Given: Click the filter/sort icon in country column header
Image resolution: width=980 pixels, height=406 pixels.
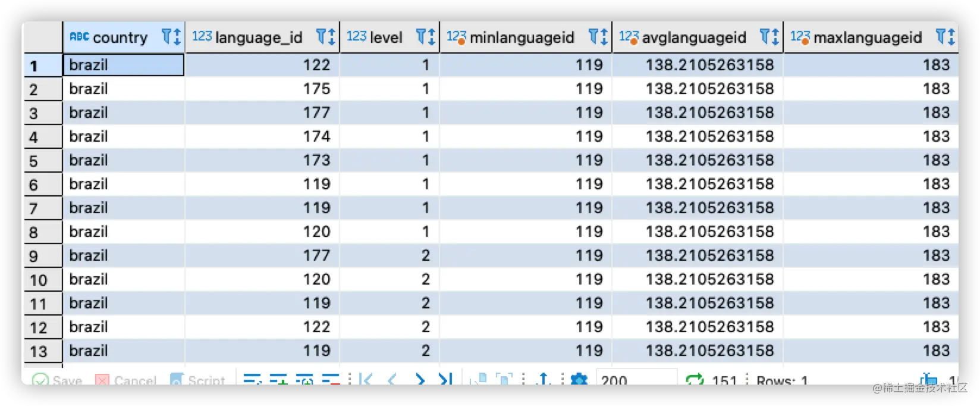Looking at the screenshot, I should pos(171,37).
